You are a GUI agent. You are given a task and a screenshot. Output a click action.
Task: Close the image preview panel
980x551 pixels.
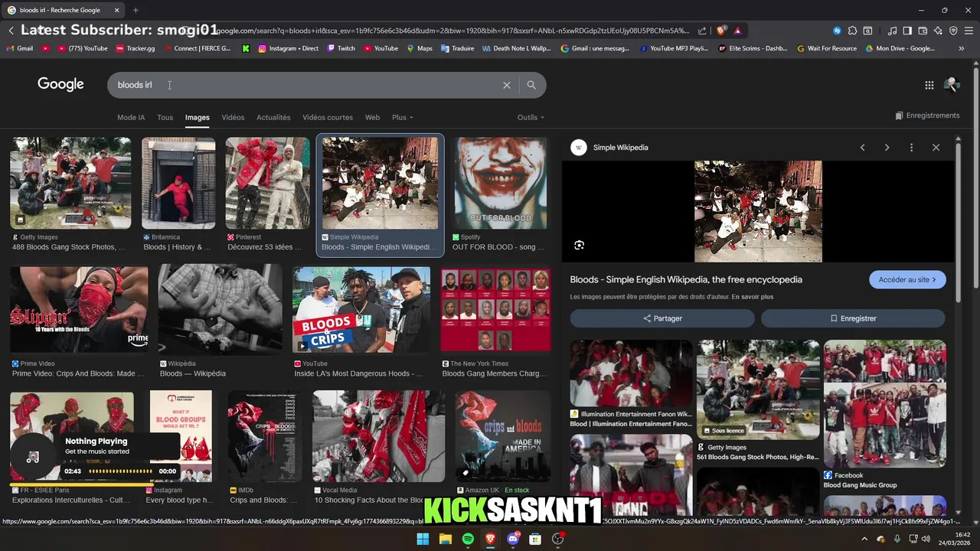936,148
